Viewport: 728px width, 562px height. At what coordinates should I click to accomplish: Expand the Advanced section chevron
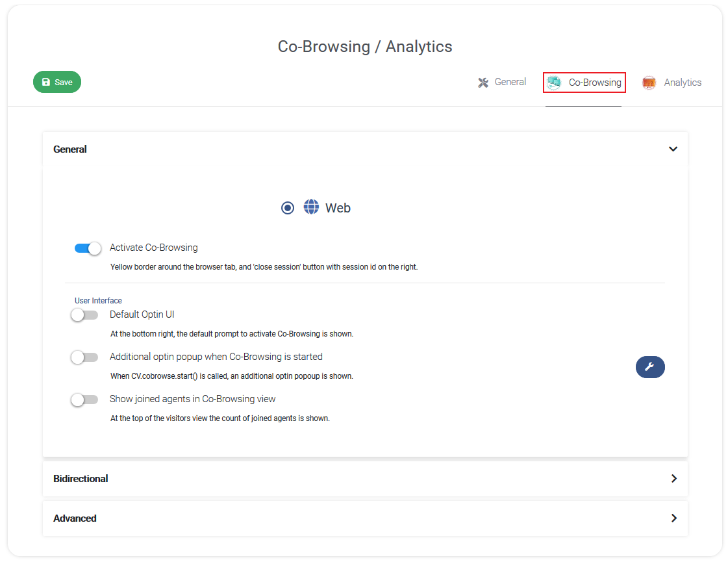tap(673, 518)
